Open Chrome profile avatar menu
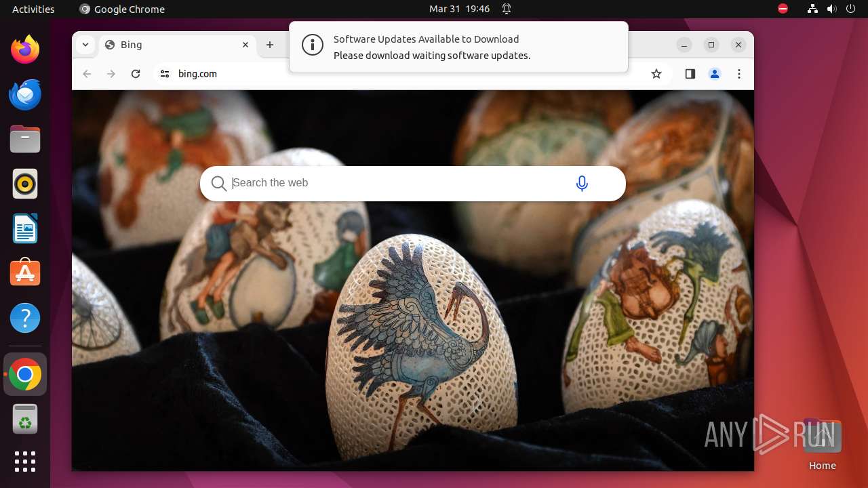This screenshot has width=868, height=488. tap(715, 74)
